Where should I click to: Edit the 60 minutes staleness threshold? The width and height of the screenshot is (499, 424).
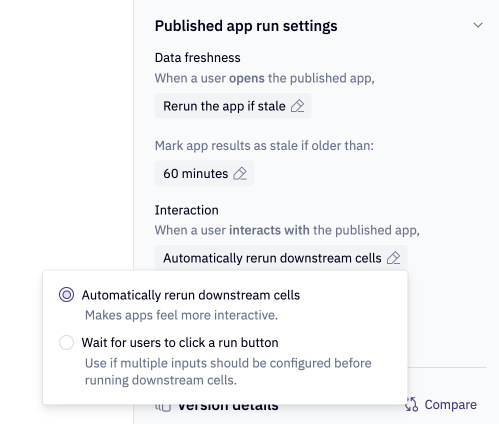tap(204, 173)
